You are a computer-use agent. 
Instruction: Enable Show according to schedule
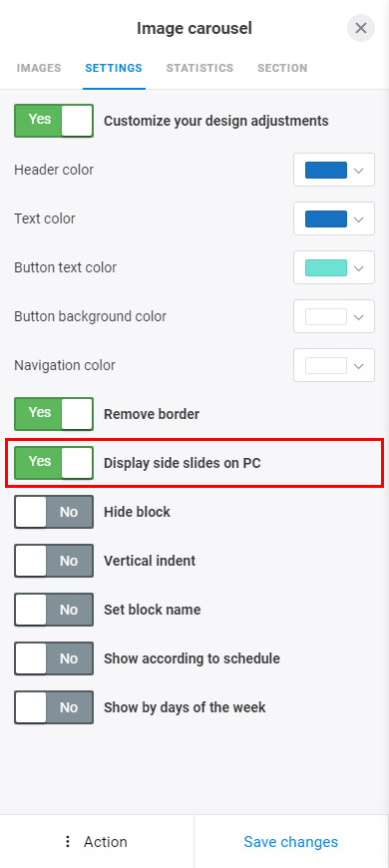(x=54, y=658)
